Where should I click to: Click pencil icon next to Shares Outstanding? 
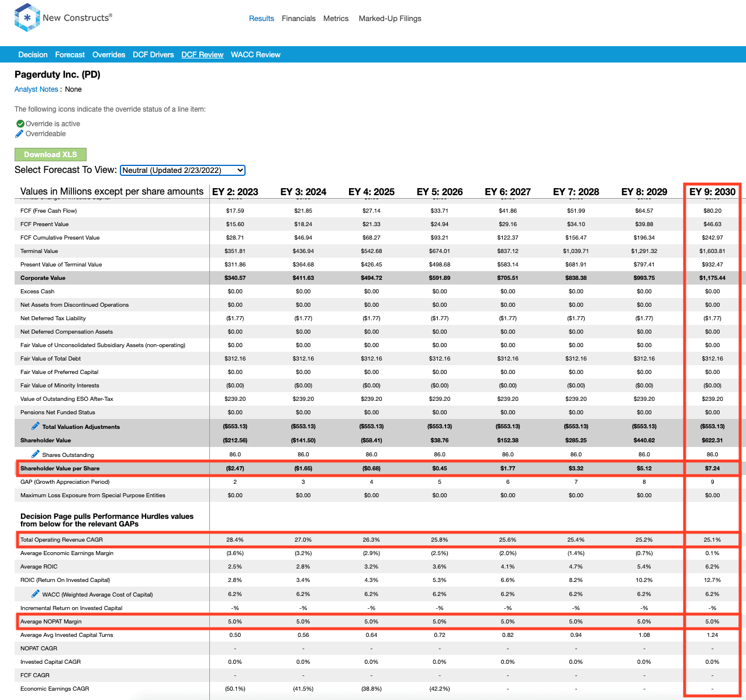pos(36,454)
